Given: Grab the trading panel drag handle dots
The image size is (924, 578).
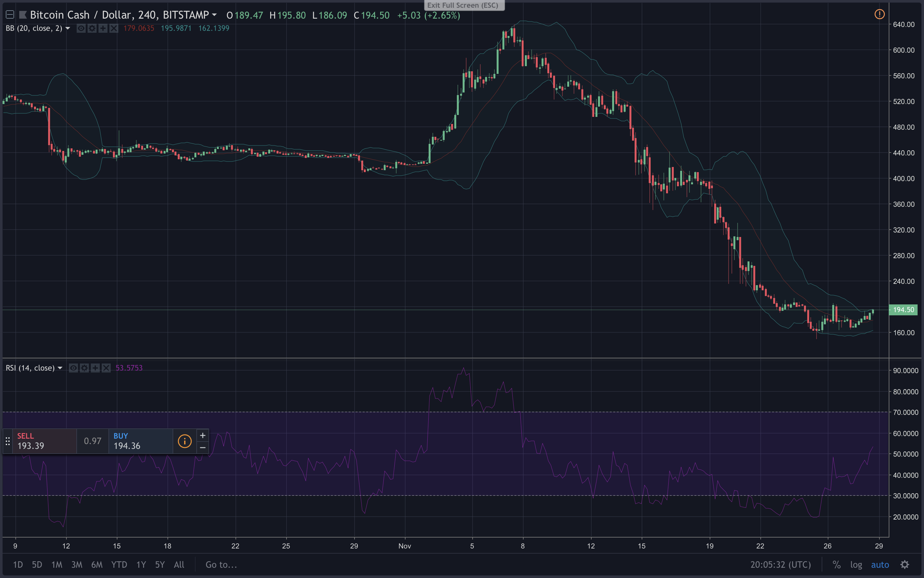Looking at the screenshot, I should pos(8,442).
